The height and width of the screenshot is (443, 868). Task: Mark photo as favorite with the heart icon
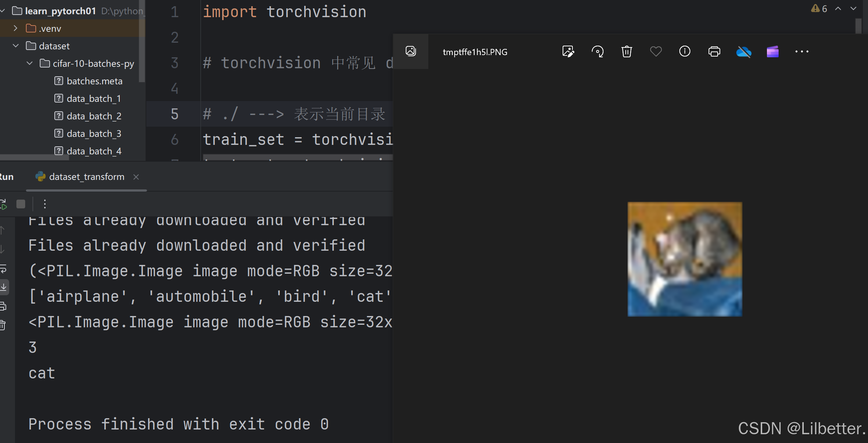tap(656, 51)
